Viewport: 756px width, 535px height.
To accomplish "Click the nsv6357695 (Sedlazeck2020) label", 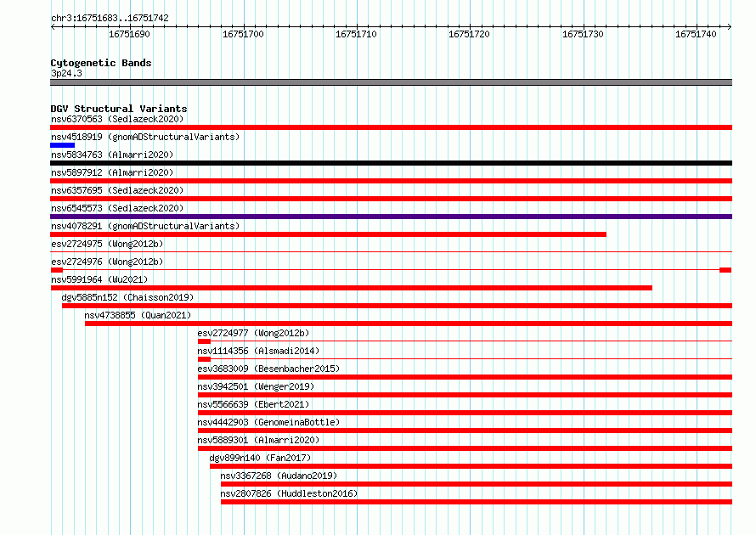I will click(117, 190).
